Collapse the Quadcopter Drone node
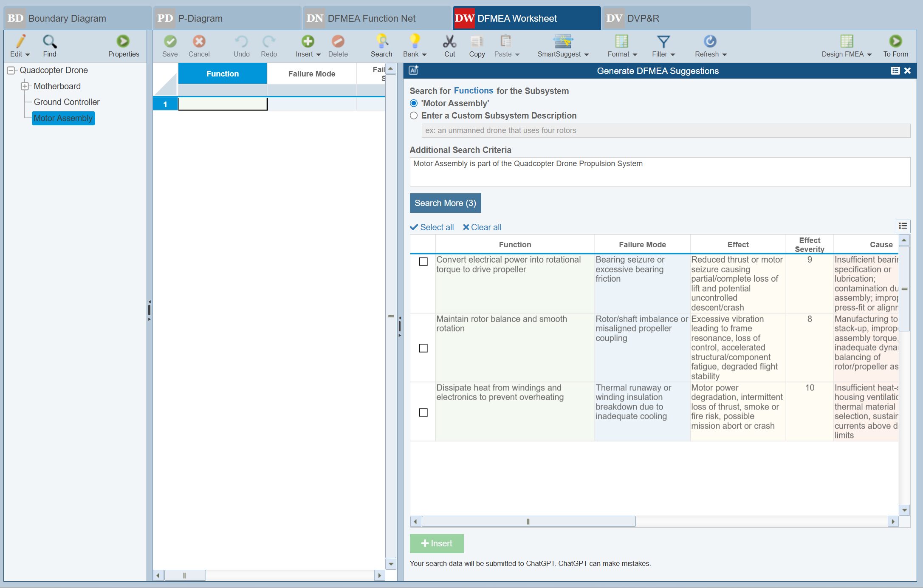 tap(10, 70)
